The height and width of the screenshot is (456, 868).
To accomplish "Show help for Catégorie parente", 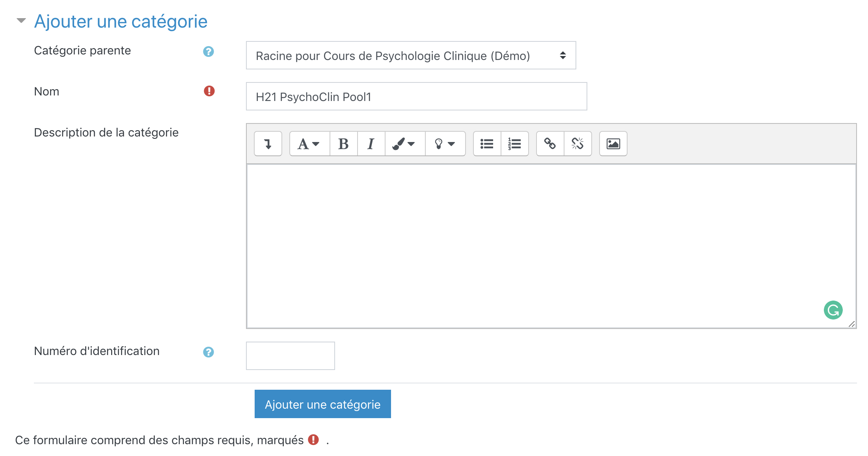I will (209, 52).
